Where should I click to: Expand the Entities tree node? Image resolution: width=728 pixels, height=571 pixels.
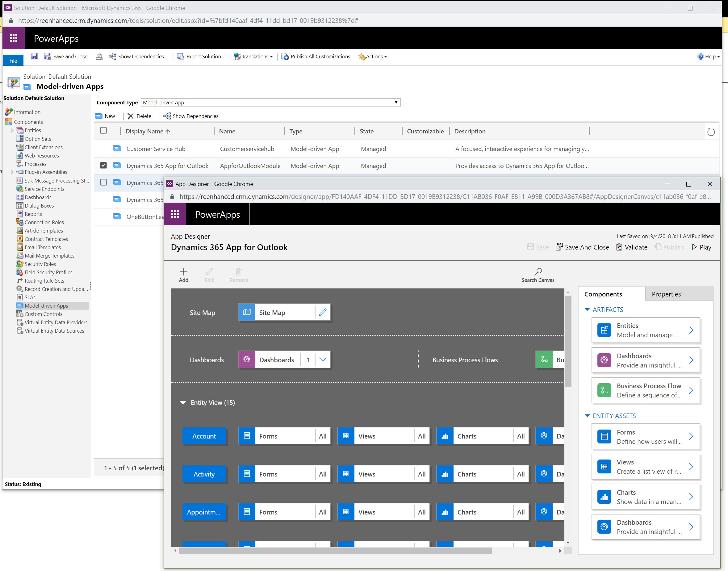(x=12, y=130)
